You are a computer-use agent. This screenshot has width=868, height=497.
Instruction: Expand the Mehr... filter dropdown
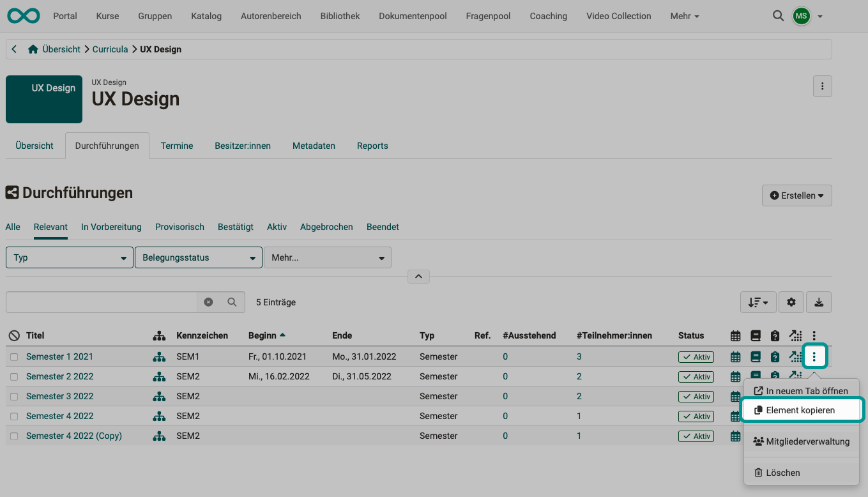[x=328, y=257]
